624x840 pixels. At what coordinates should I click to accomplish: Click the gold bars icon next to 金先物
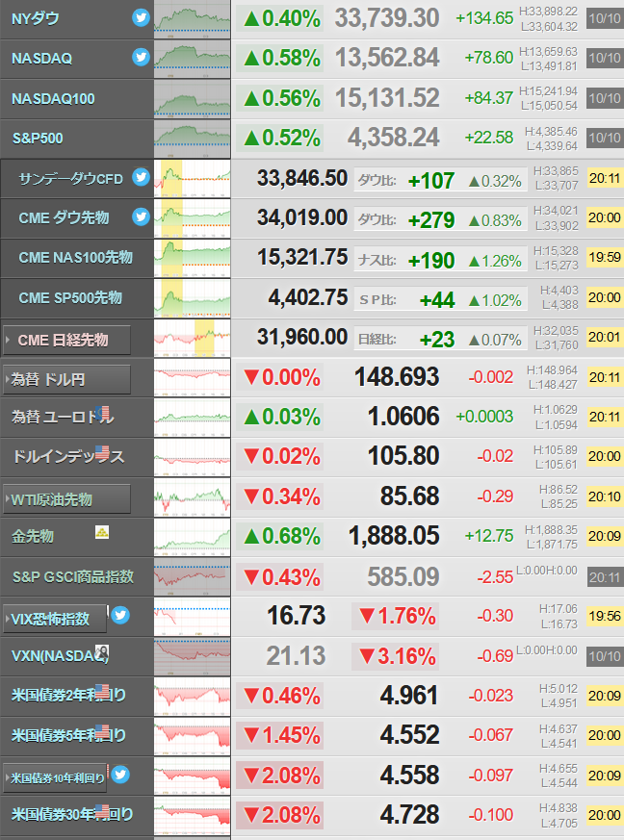click(102, 532)
